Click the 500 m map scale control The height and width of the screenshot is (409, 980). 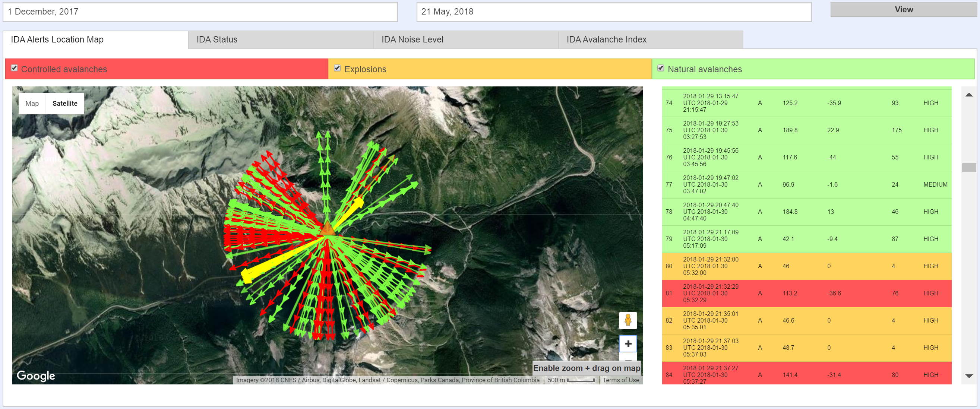coord(571,380)
